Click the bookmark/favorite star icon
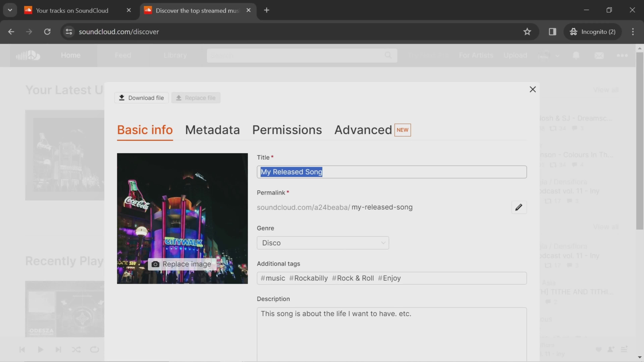Screen dimensions: 644x362 click(528, 31)
